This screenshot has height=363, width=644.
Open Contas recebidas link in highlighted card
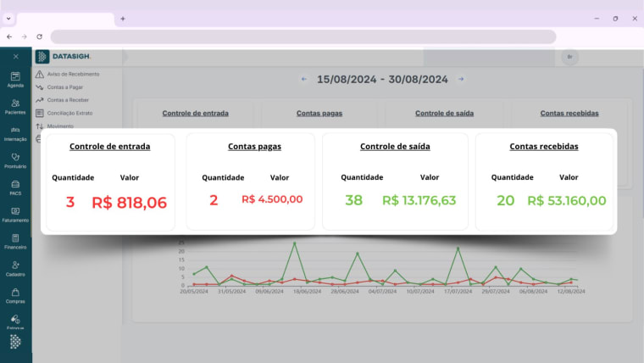[544, 147]
